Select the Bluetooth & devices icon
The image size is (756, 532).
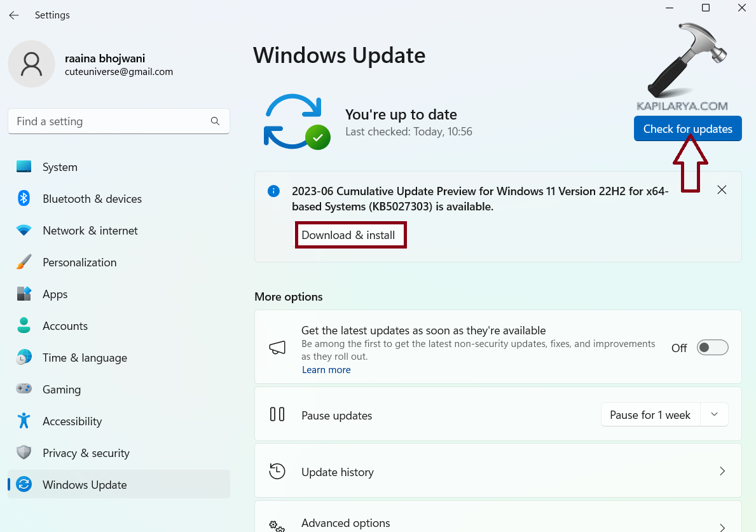[x=24, y=199]
